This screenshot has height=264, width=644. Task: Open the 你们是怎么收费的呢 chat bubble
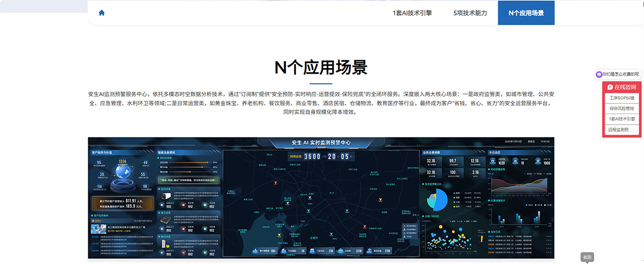tap(617, 74)
